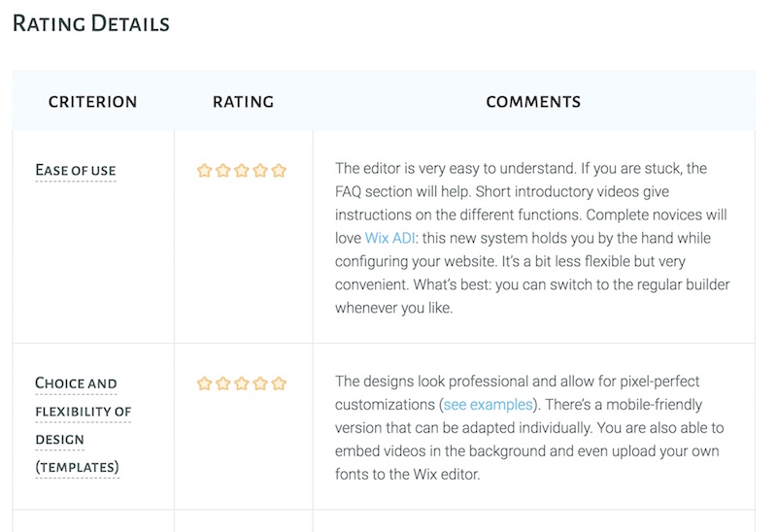The image size is (777, 532).
Task: Click fifth star in Ease of use rating
Action: [x=279, y=171]
